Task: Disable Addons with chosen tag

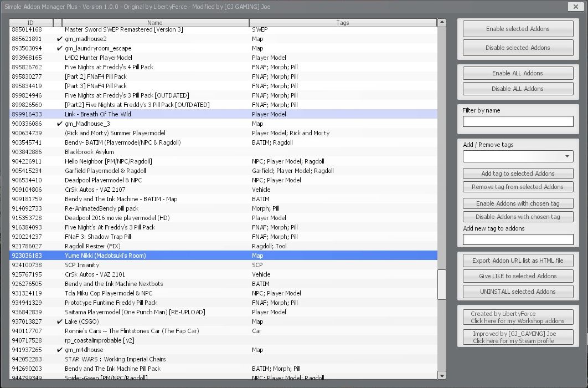Action: [x=518, y=217]
